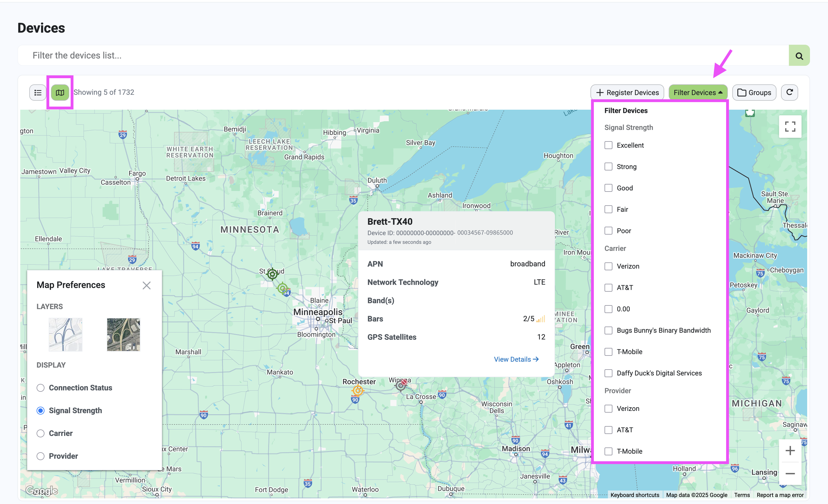The height and width of the screenshot is (504, 828).
Task: Select Connection Status display option
Action: (x=41, y=388)
